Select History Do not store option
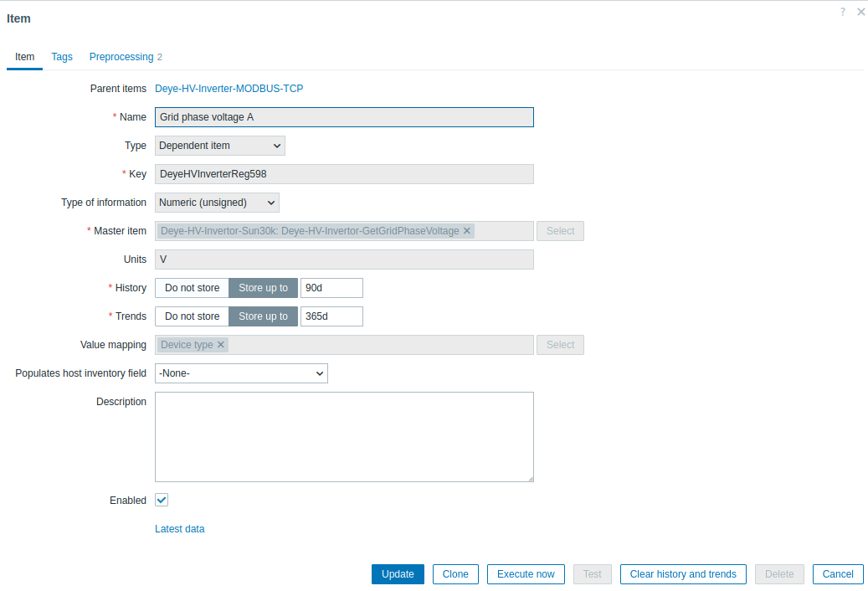The width and height of the screenshot is (868, 591). coord(192,288)
